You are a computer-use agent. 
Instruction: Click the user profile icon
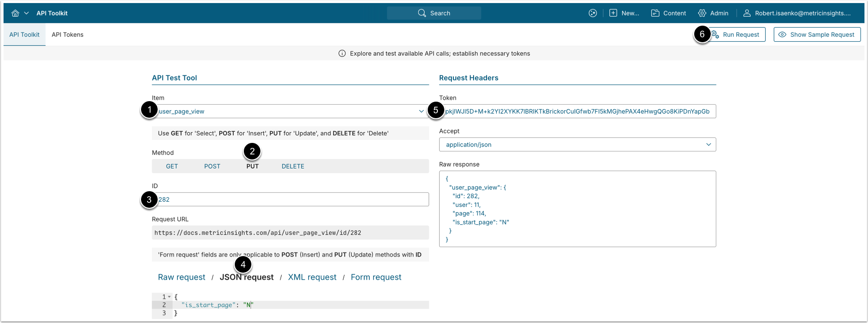747,13
